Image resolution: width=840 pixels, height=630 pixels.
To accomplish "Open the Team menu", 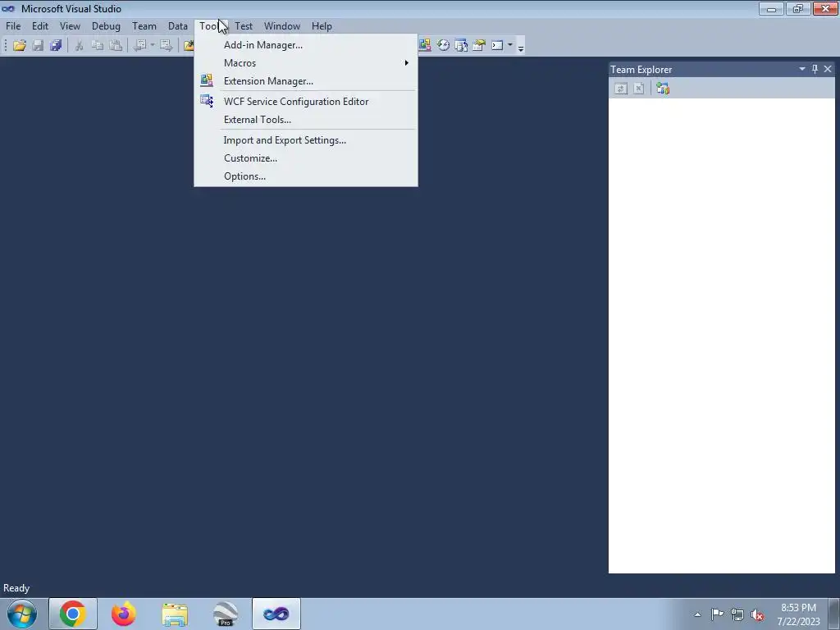I will (144, 25).
